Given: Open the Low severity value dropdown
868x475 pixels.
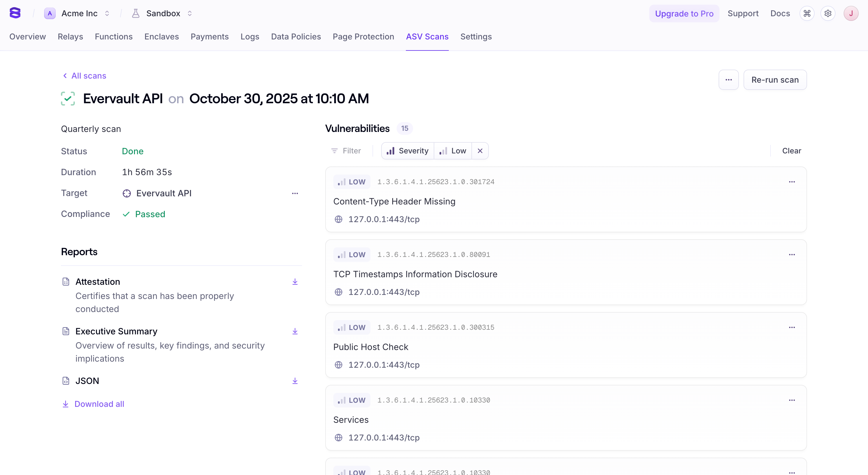Looking at the screenshot, I should point(453,151).
